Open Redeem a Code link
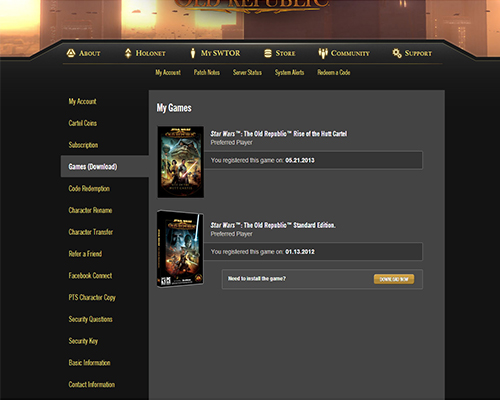This screenshot has height=400, width=500. [x=334, y=72]
